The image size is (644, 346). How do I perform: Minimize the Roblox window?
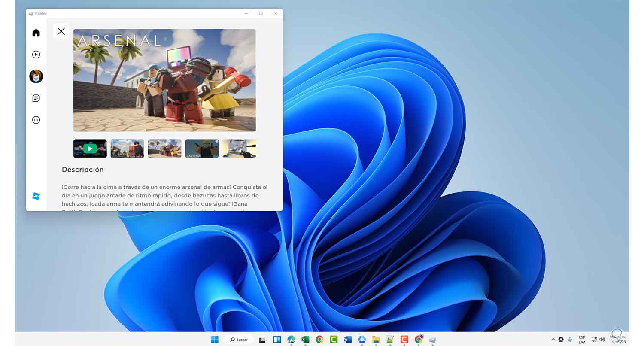click(246, 14)
